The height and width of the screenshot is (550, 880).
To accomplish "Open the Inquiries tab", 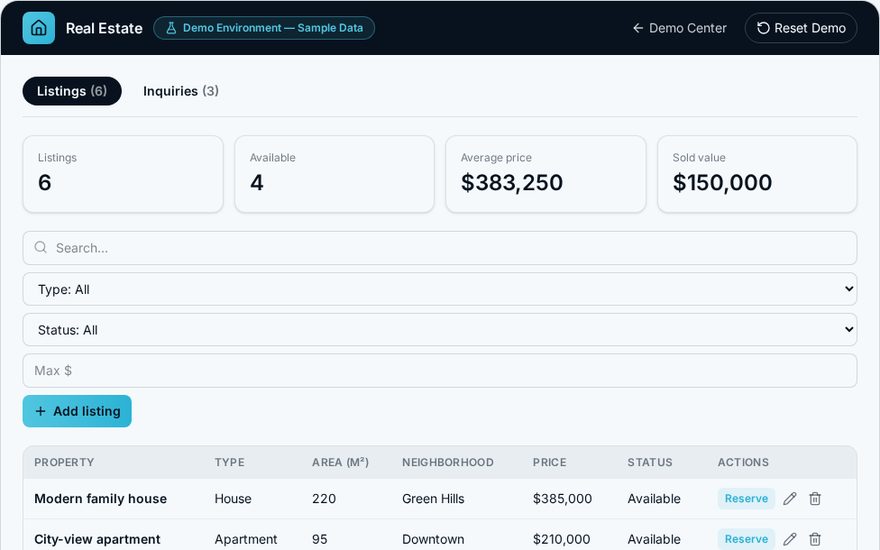I will (x=181, y=91).
